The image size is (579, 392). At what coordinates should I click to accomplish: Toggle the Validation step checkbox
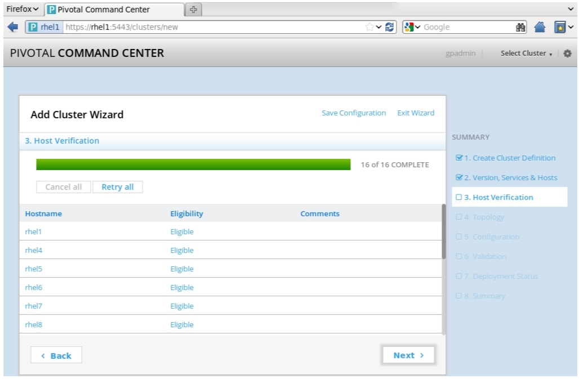click(x=458, y=256)
